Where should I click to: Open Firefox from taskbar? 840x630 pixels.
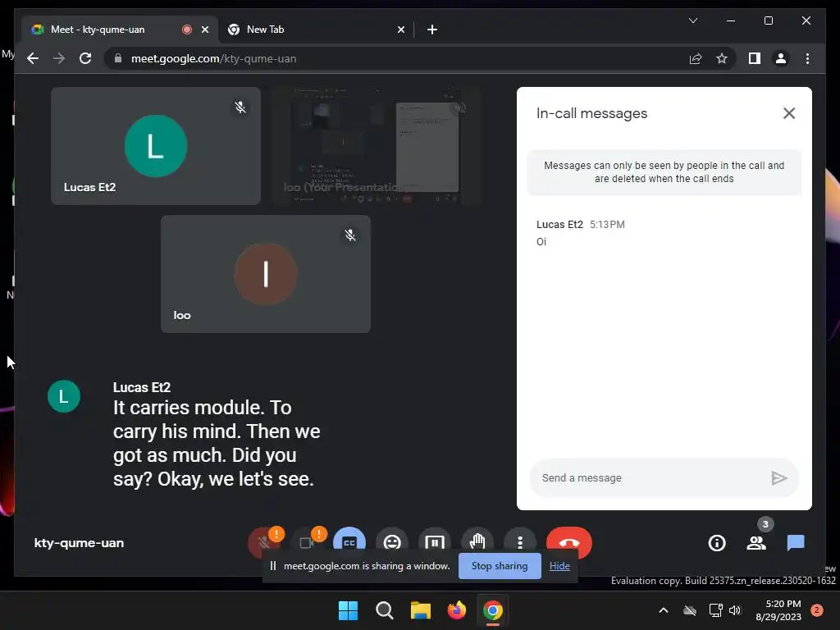point(456,610)
